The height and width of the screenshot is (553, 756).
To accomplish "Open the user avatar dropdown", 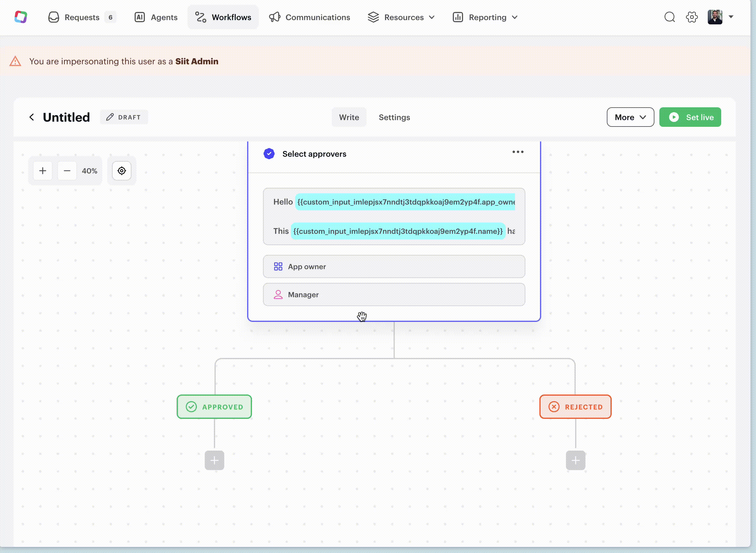I will [720, 17].
